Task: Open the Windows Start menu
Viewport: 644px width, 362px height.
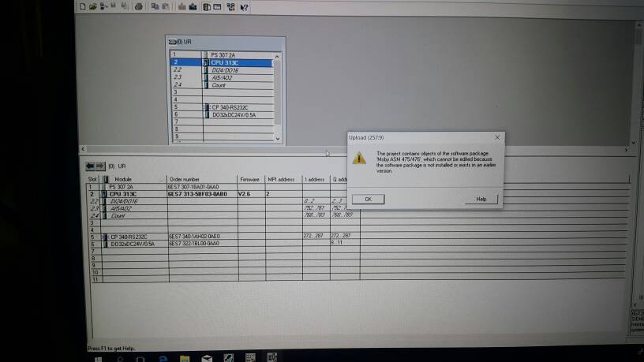Action: pyautogui.click(x=98, y=359)
